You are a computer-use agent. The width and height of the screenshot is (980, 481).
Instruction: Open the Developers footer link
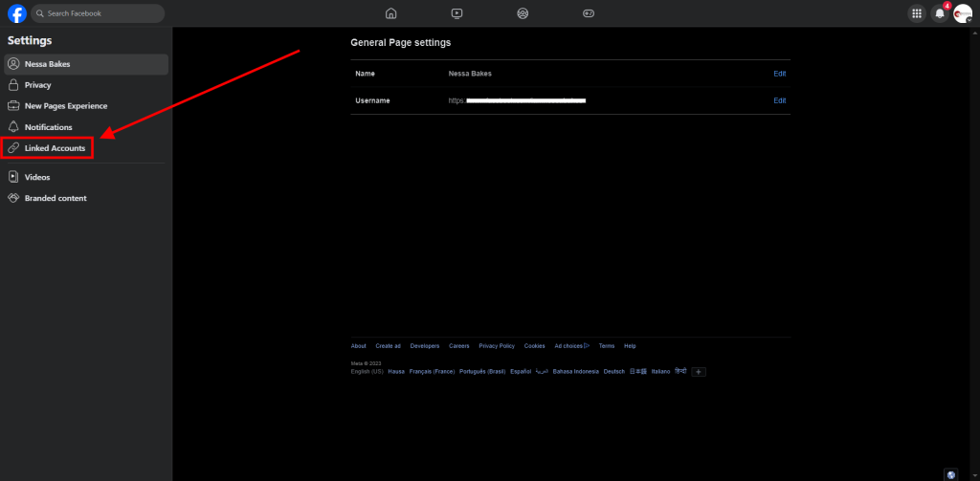pyautogui.click(x=425, y=346)
